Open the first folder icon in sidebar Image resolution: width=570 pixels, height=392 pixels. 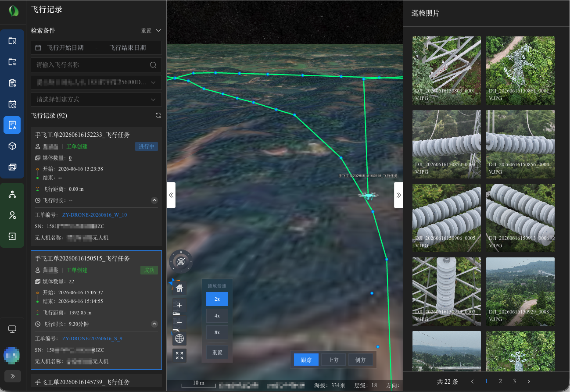click(x=12, y=41)
